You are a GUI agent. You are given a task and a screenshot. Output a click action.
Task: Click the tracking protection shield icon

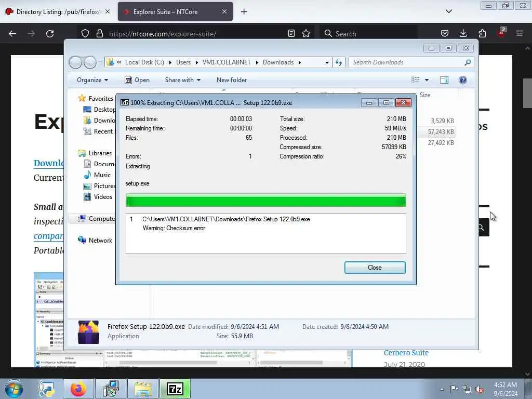point(85,34)
